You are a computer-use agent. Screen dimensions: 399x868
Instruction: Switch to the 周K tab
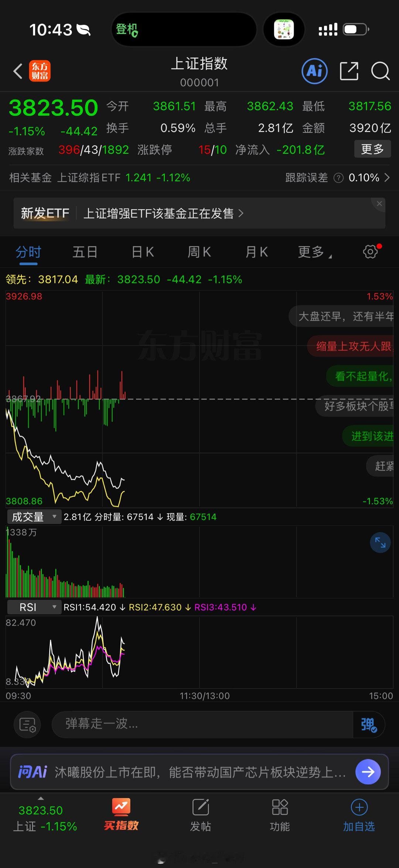tap(199, 252)
